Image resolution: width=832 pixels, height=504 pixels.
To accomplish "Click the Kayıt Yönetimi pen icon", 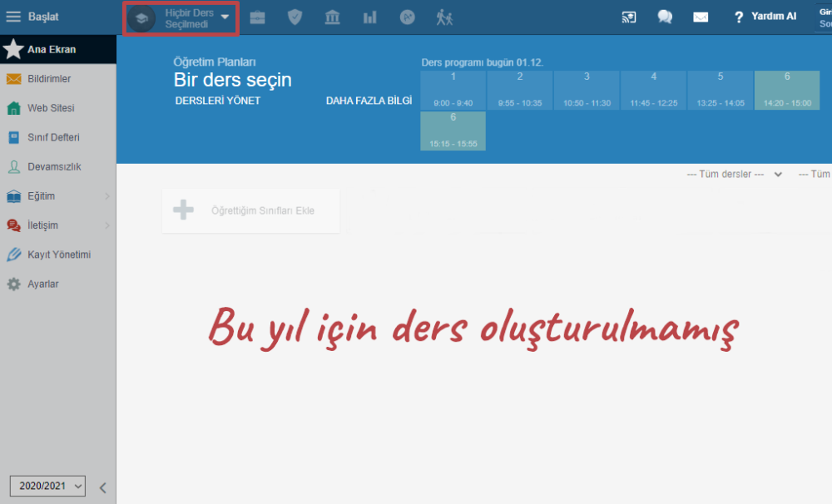I will point(14,254).
